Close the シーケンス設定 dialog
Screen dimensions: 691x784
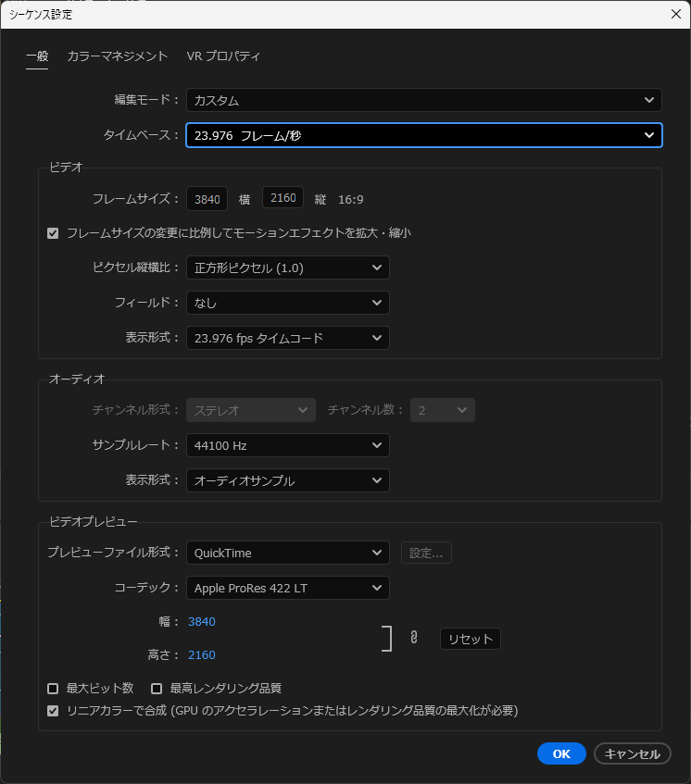(x=676, y=14)
